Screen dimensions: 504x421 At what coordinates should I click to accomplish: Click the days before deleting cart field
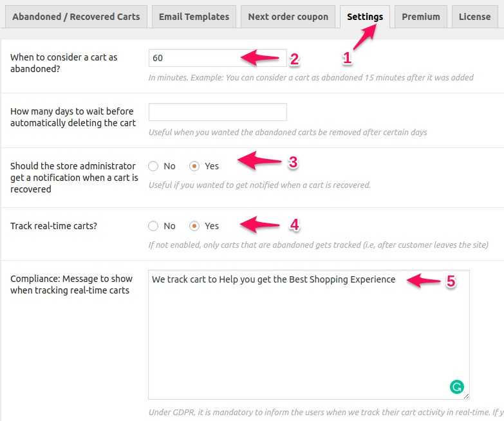[218, 112]
